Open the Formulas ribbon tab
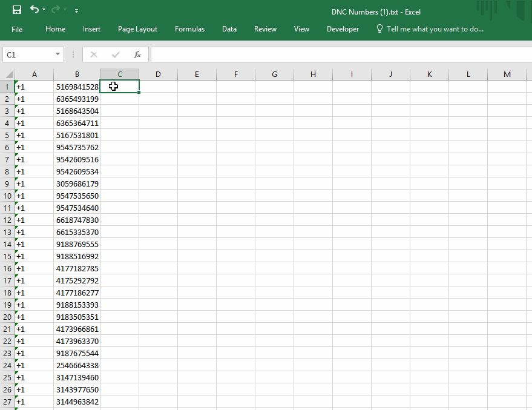The height and width of the screenshot is (410, 532). click(x=189, y=29)
